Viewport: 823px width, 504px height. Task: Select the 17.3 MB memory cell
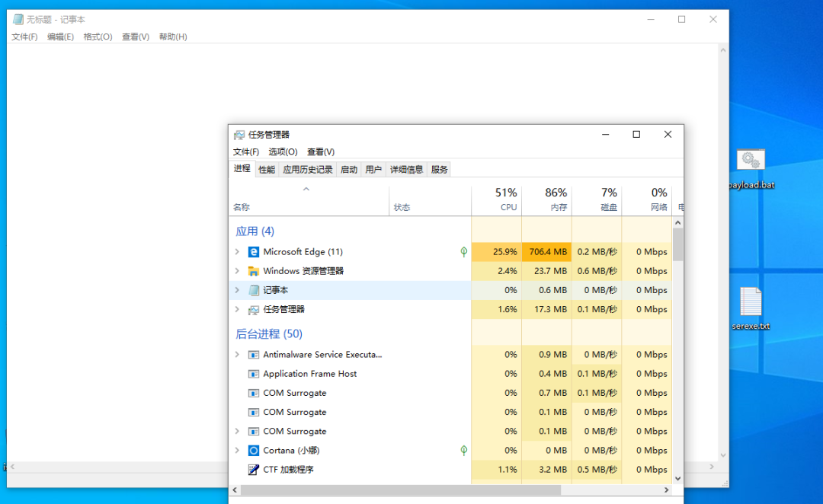tap(546, 309)
